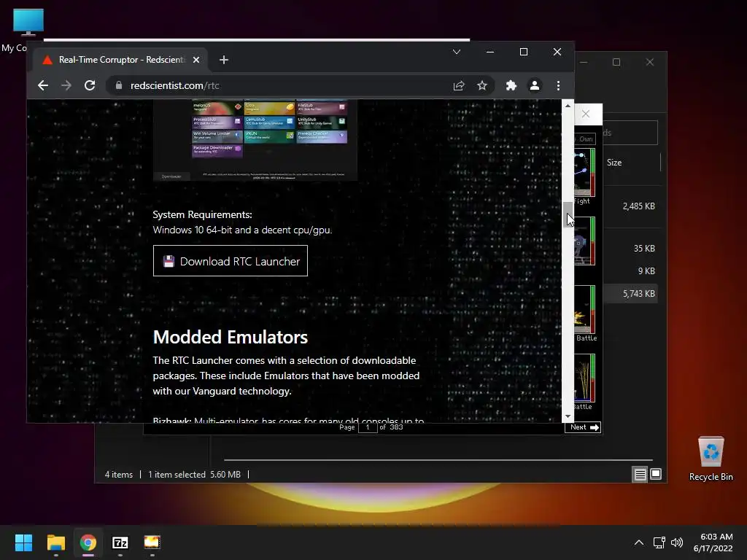The height and width of the screenshot is (560, 747).
Task: Click Size column header in File Explorer
Action: coord(614,163)
